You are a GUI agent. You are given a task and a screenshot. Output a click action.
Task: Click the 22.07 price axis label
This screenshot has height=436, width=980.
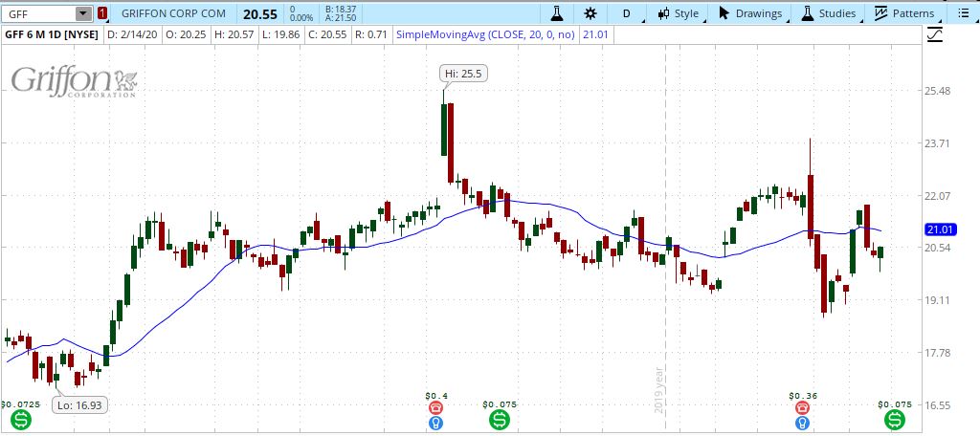[x=938, y=195]
